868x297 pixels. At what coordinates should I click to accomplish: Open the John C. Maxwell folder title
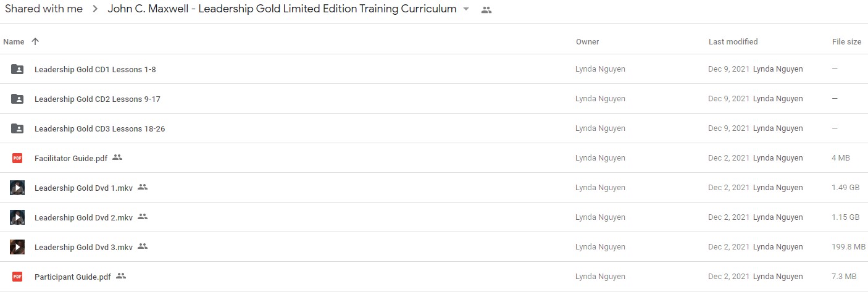point(282,9)
